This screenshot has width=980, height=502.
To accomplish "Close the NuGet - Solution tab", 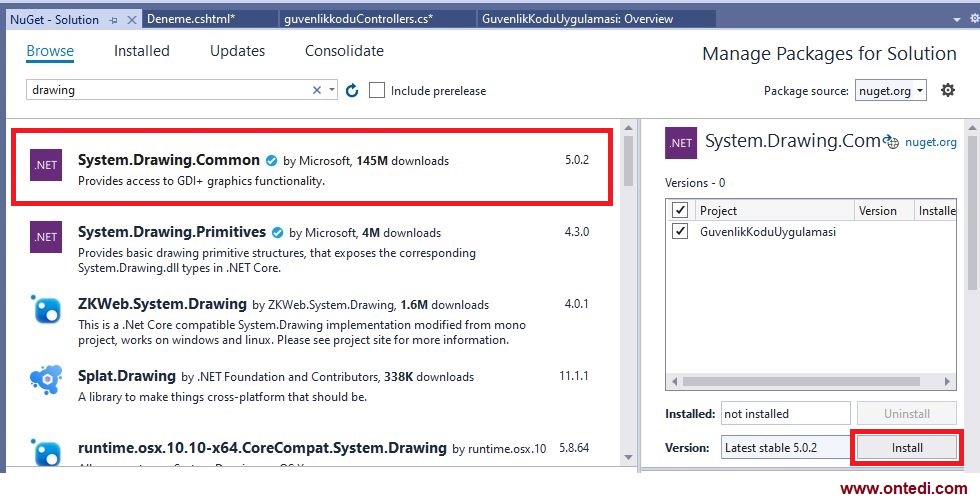I will pos(132,20).
